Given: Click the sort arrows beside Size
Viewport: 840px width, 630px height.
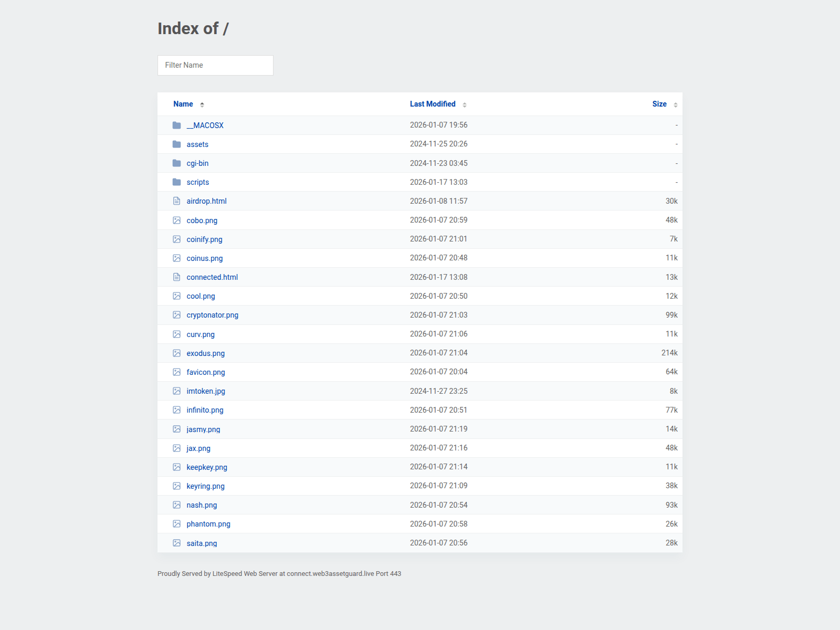Looking at the screenshot, I should [676, 105].
